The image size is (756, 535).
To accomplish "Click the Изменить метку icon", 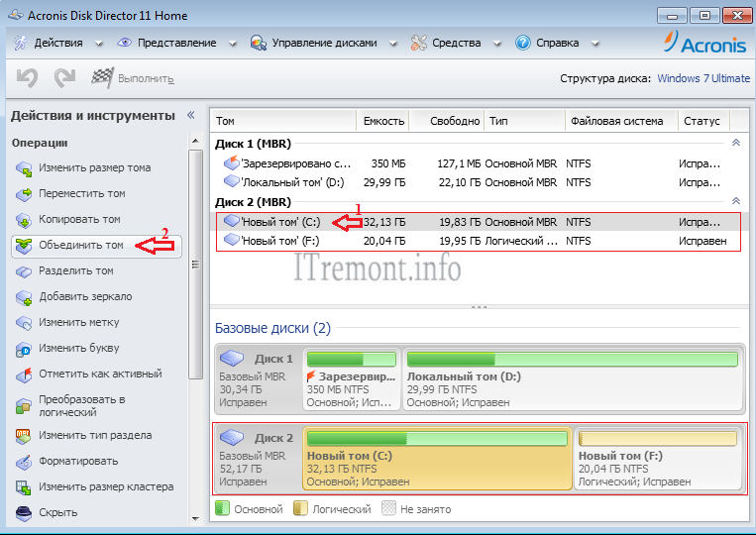I will (x=24, y=323).
